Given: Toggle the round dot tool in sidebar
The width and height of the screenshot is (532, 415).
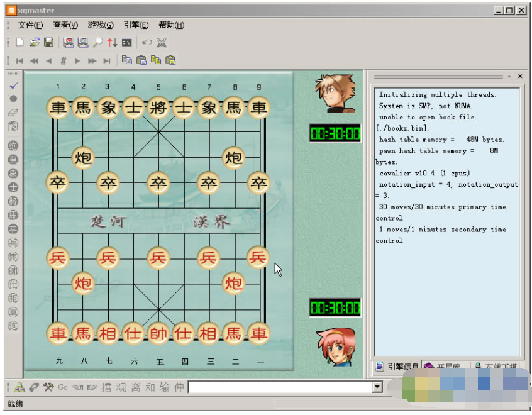Looking at the screenshot, I should [13, 99].
